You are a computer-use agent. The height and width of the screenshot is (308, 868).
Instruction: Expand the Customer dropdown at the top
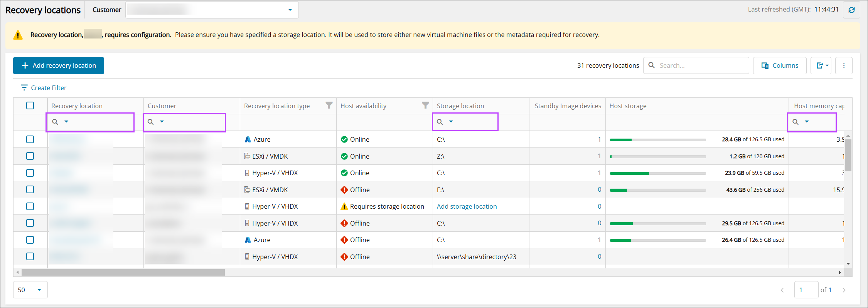[290, 10]
